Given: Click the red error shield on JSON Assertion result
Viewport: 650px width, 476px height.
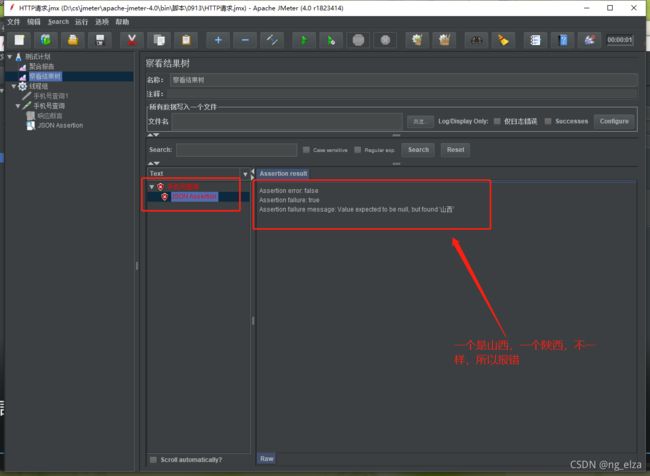Looking at the screenshot, I should (165, 197).
